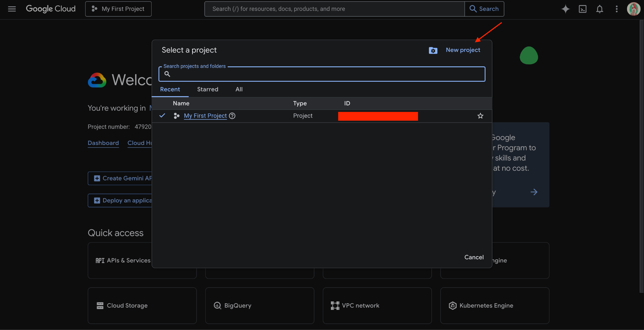Viewport: 644px width, 330px height.
Task: Open the My First Project selector
Action: 118,9
